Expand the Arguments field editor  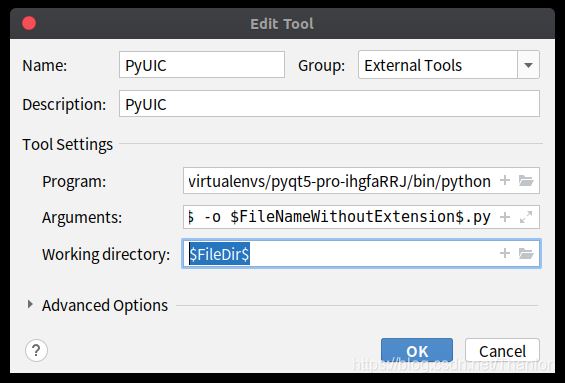526,217
